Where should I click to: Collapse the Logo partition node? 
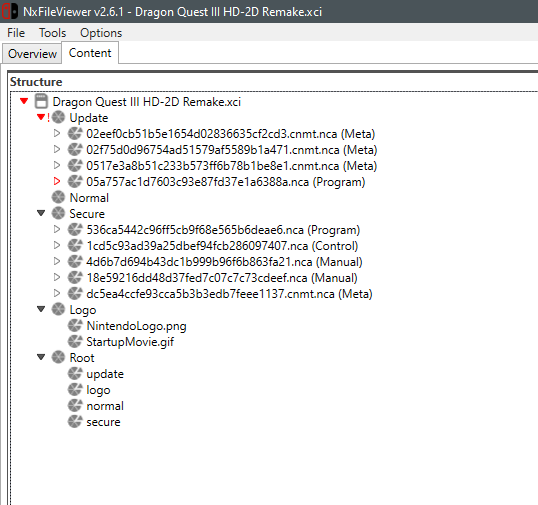(41, 309)
